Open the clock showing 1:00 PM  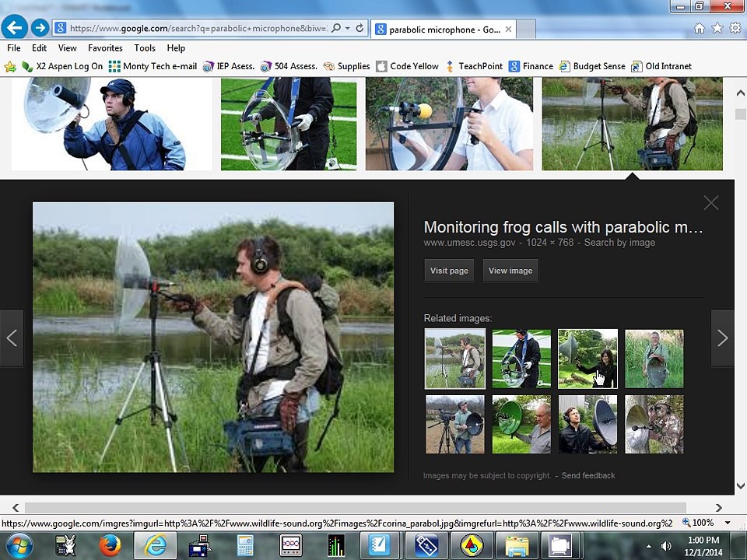click(x=703, y=546)
